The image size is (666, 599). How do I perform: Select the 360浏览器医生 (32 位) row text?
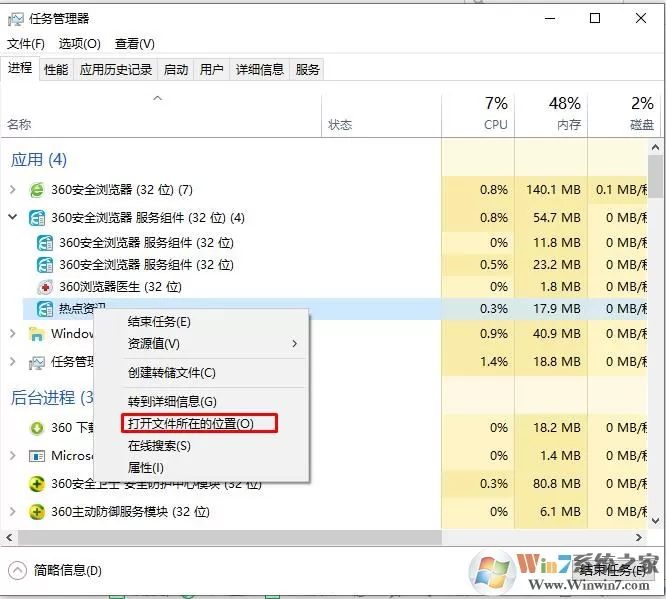[x=120, y=287]
